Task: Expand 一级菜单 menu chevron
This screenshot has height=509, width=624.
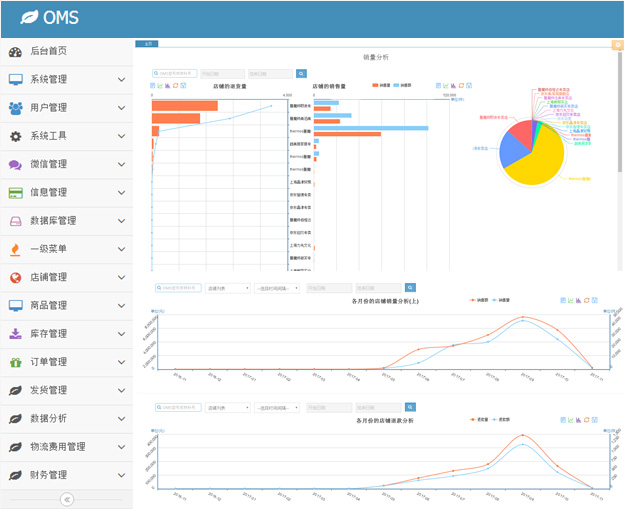Action: [x=122, y=249]
